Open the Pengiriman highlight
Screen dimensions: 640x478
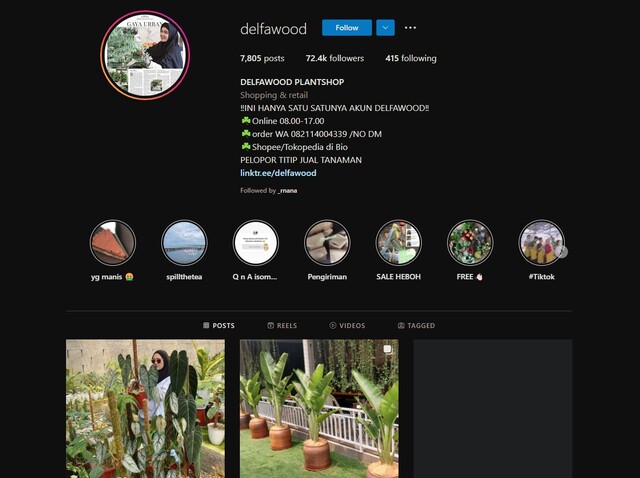click(x=327, y=243)
